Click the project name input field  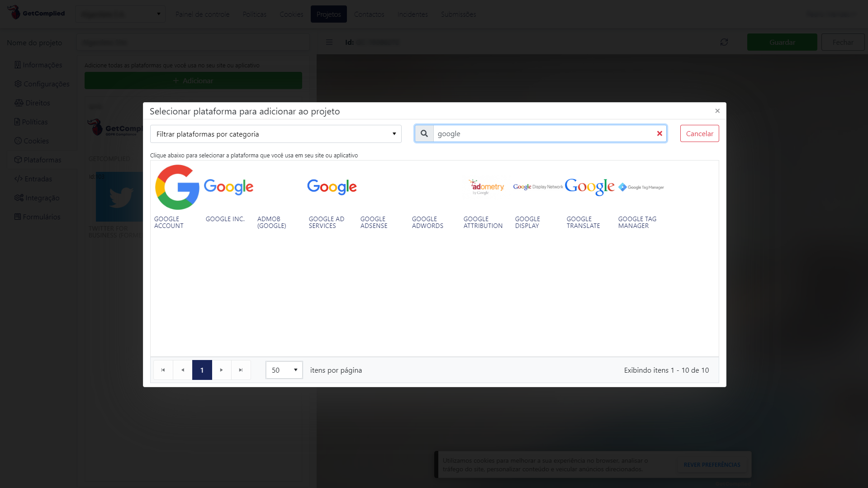193,42
